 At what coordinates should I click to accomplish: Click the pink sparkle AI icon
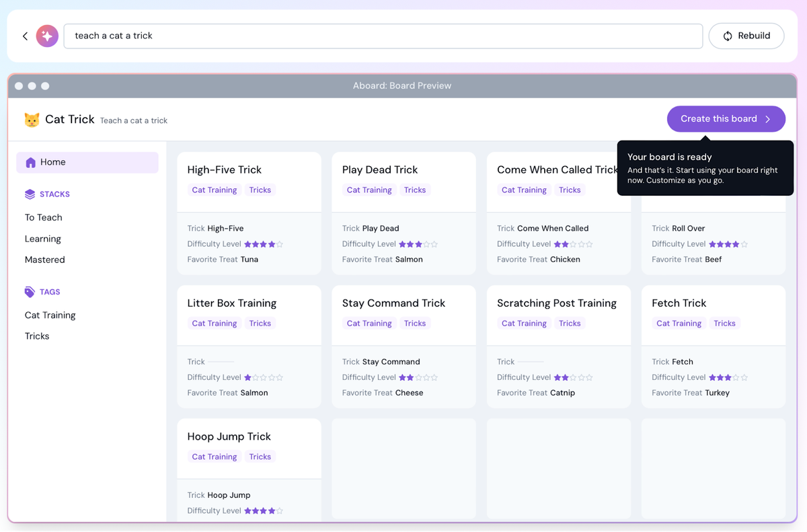(x=47, y=36)
